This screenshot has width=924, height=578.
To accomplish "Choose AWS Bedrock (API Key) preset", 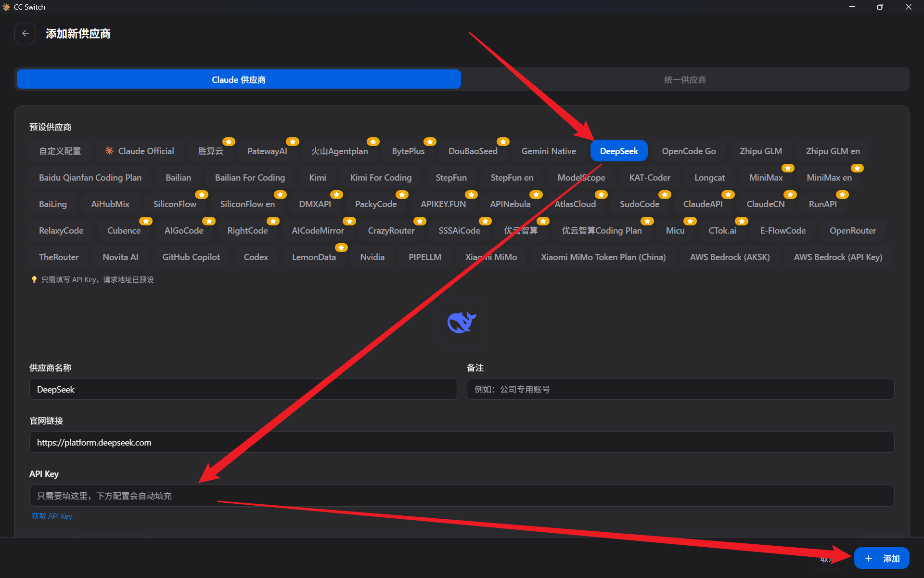I will (x=838, y=257).
